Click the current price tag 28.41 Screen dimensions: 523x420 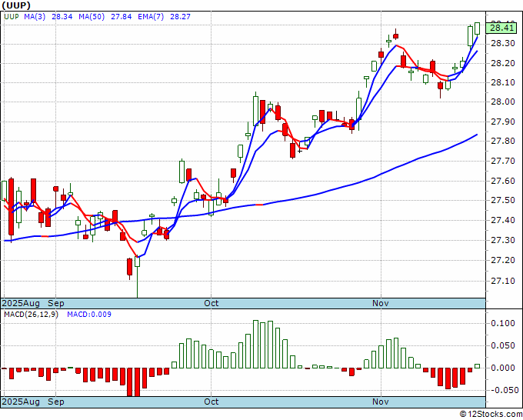click(502, 28)
